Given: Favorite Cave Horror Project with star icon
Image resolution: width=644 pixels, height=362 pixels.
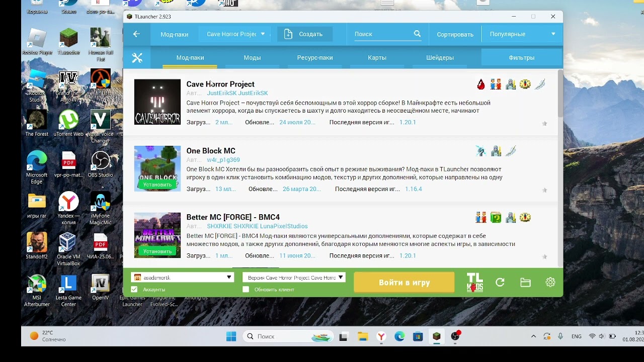Looking at the screenshot, I should pos(544,124).
